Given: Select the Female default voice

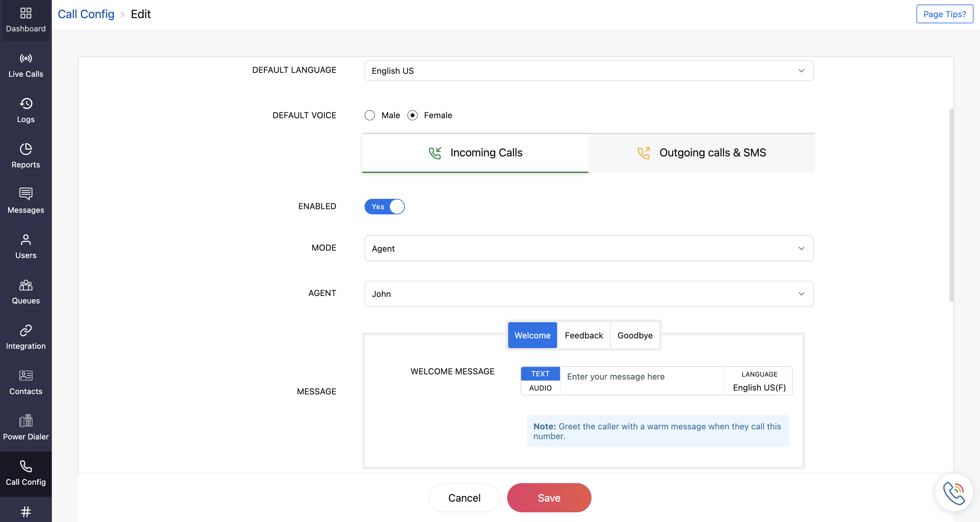Looking at the screenshot, I should tap(413, 115).
